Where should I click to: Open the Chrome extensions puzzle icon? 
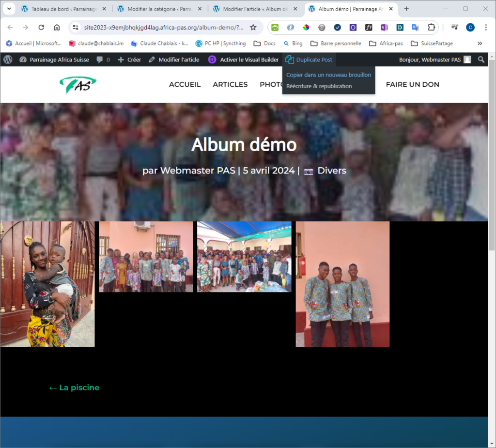click(x=431, y=27)
